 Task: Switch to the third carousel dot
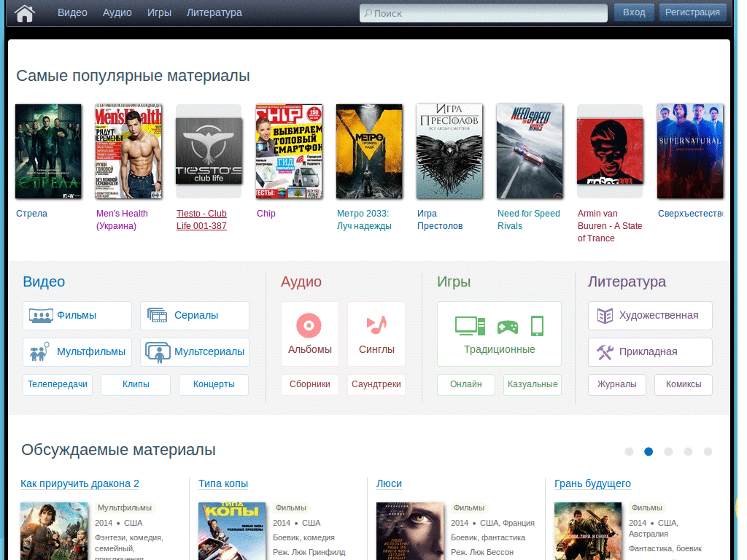668,451
